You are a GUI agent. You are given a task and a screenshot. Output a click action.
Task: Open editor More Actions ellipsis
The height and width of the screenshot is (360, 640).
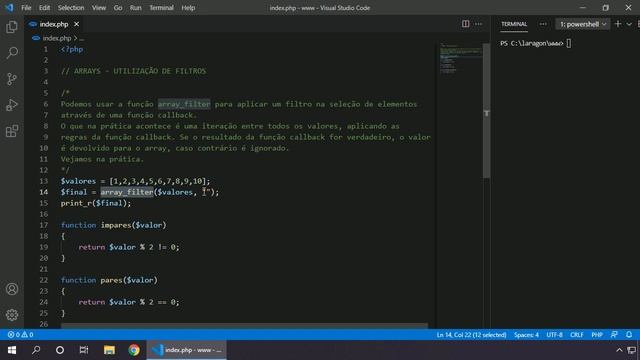click(478, 24)
